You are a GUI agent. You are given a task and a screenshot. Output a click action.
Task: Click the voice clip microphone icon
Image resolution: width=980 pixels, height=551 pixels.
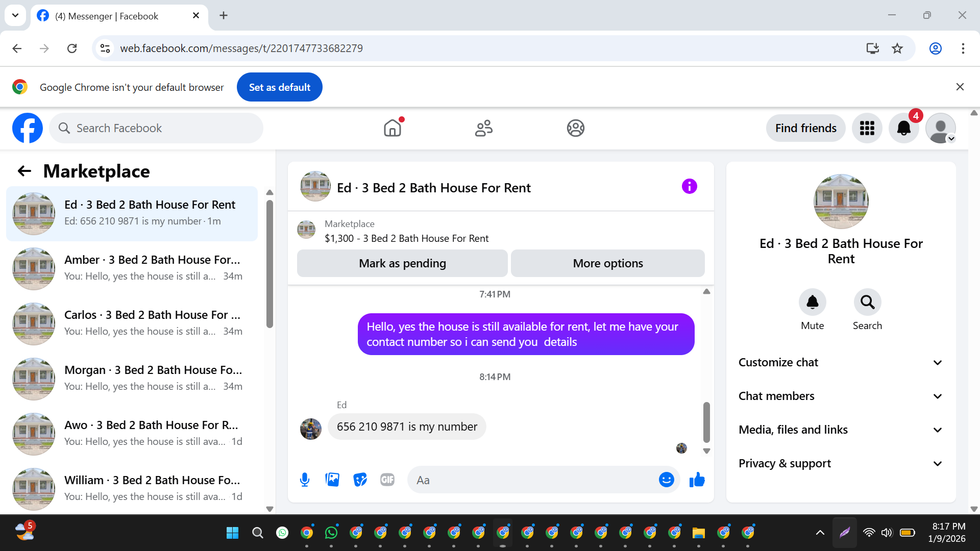pyautogui.click(x=305, y=480)
